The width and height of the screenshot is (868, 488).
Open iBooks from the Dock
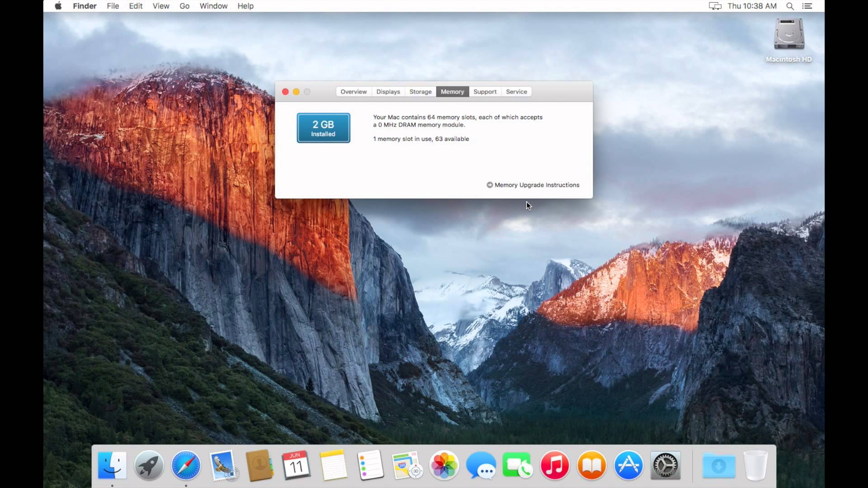tap(591, 465)
